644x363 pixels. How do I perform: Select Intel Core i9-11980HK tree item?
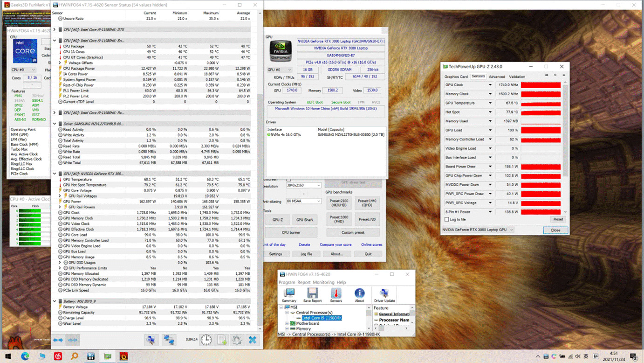[322, 318]
